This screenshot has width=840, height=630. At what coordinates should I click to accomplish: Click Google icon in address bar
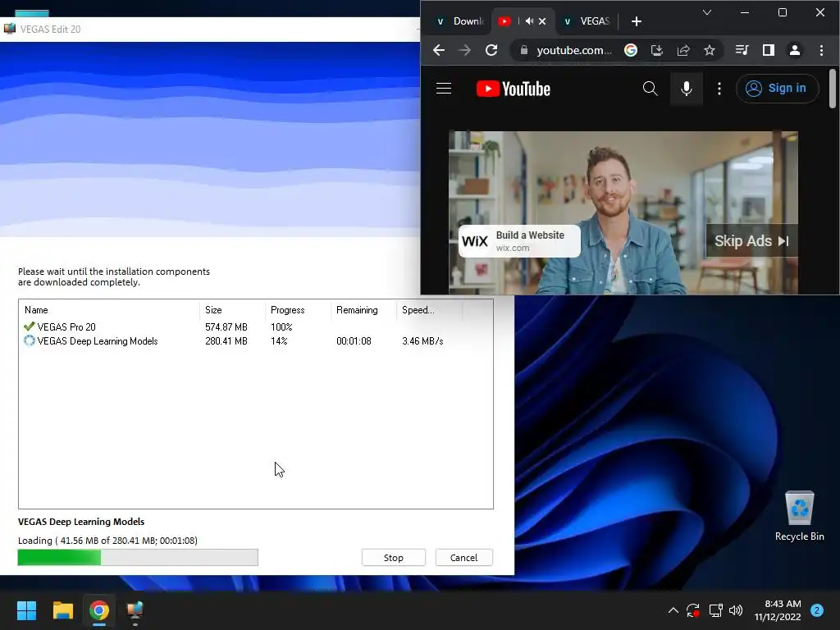click(x=631, y=50)
